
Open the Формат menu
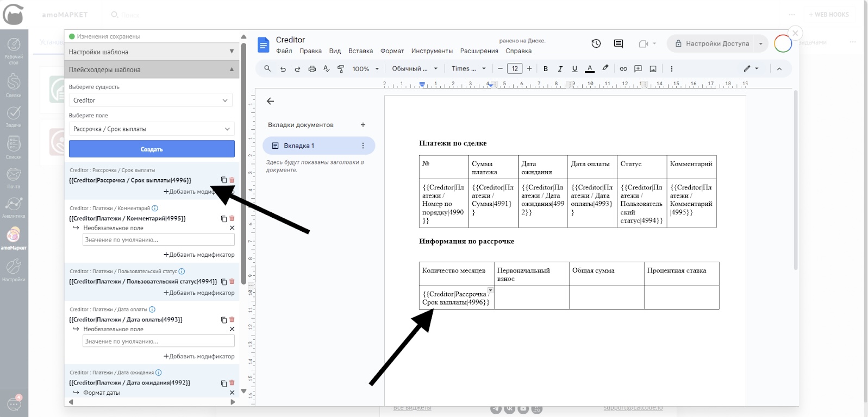pyautogui.click(x=392, y=51)
